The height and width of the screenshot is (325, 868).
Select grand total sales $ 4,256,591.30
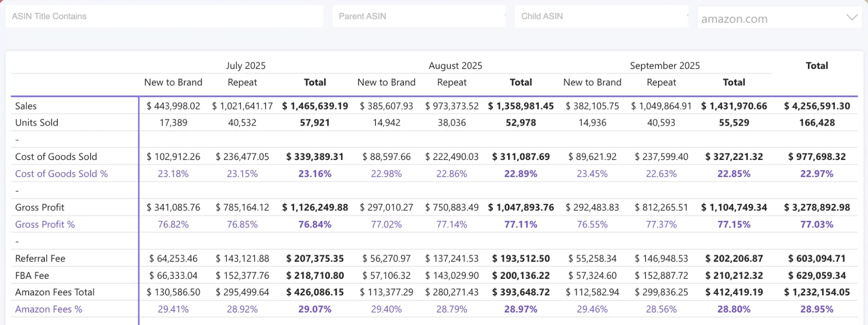click(817, 106)
